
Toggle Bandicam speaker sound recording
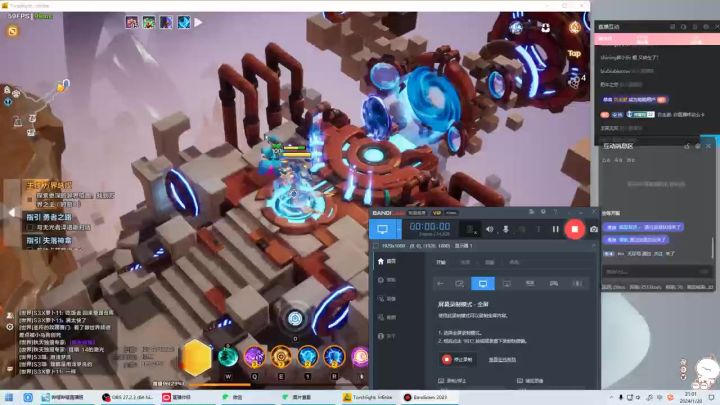pos(489,229)
